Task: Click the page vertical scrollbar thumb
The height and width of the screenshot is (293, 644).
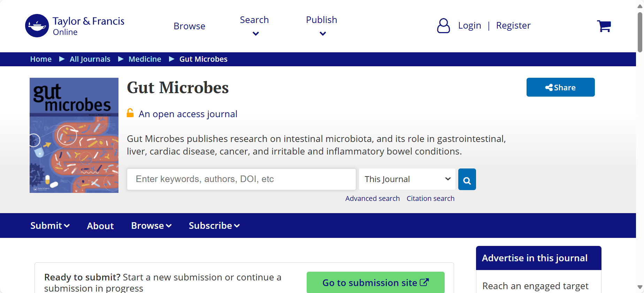Action: click(640, 32)
